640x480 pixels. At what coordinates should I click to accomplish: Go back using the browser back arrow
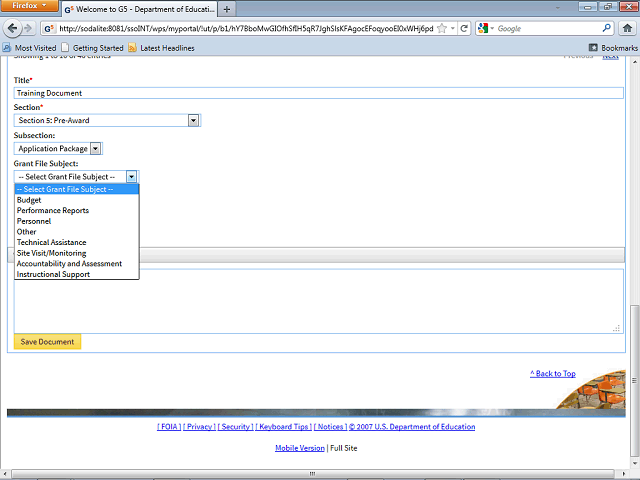pyautogui.click(x=12, y=28)
